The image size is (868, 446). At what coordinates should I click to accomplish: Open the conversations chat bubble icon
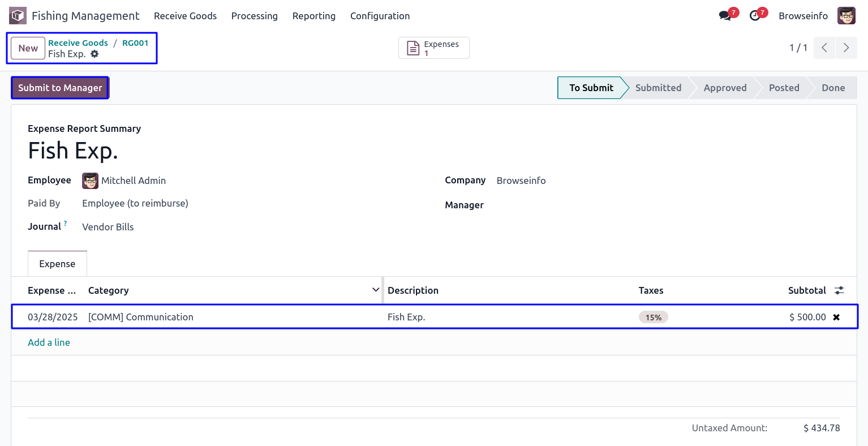[x=725, y=16]
